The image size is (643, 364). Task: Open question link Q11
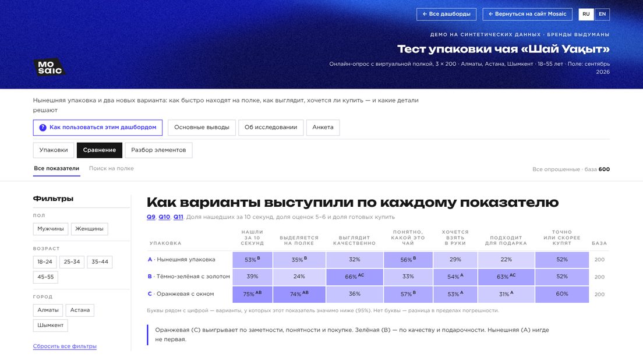[x=178, y=217]
